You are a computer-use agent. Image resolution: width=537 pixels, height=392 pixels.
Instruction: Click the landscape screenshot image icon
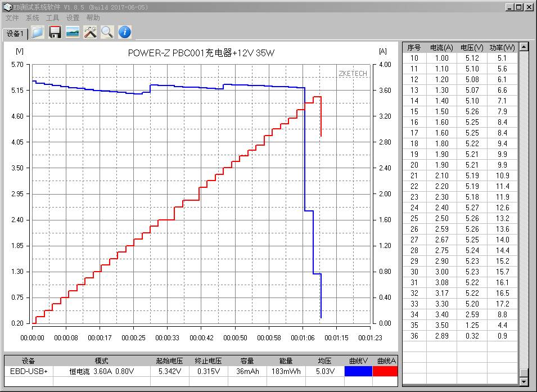(x=73, y=32)
